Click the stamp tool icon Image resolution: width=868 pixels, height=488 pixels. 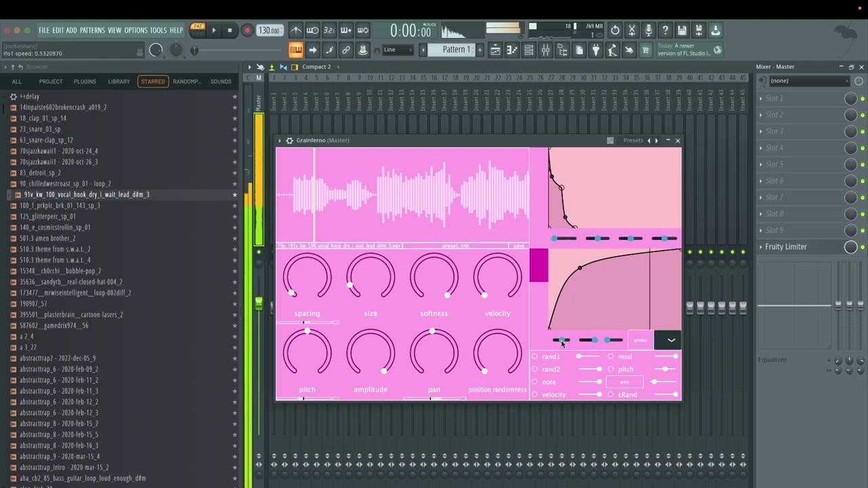pyautogui.click(x=363, y=49)
